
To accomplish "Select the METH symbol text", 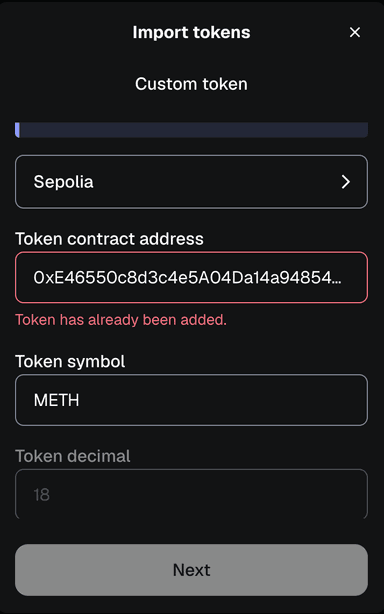I will 56,400.
